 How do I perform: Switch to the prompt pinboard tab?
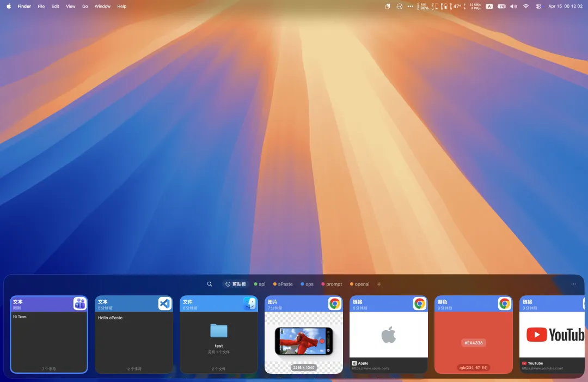coord(332,284)
